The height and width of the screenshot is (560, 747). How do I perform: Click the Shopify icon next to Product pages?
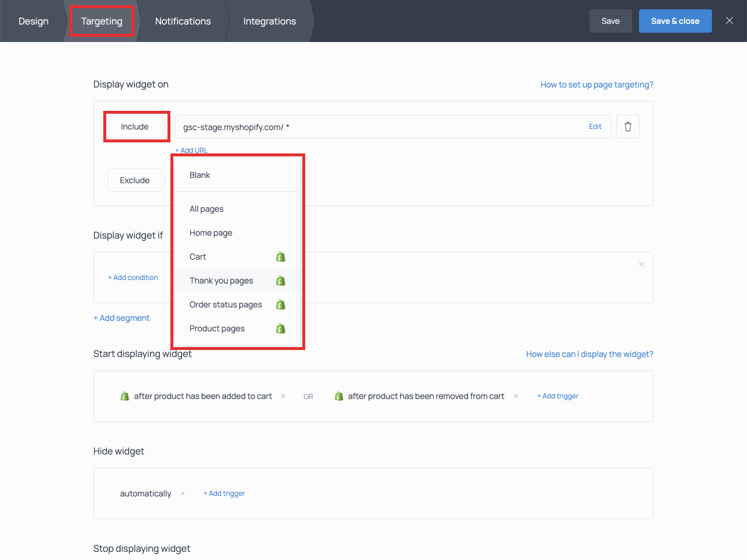click(281, 328)
